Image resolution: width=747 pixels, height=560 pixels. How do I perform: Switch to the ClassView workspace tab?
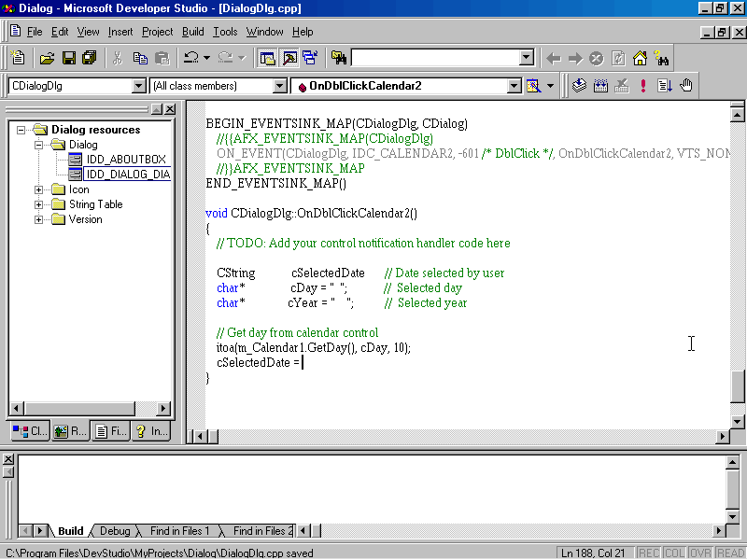click(30, 431)
